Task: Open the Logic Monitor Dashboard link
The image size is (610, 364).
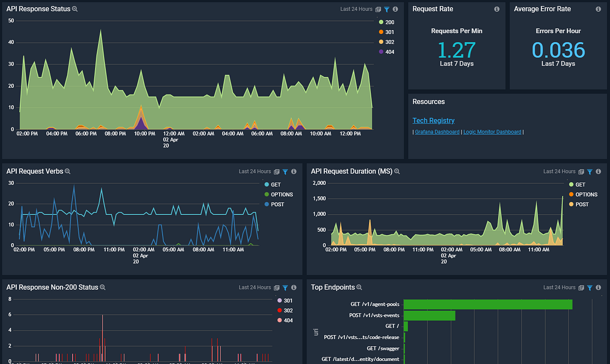Action: pyautogui.click(x=492, y=132)
